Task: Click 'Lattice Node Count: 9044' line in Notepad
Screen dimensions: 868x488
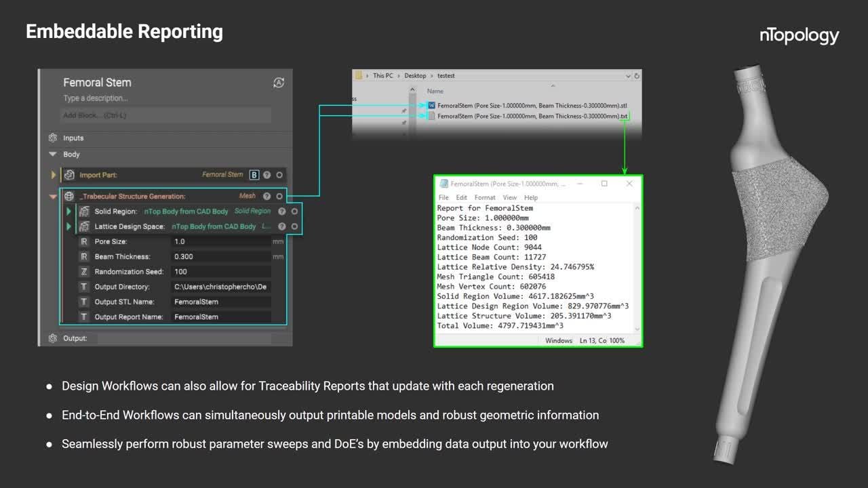Action: pyautogui.click(x=490, y=247)
